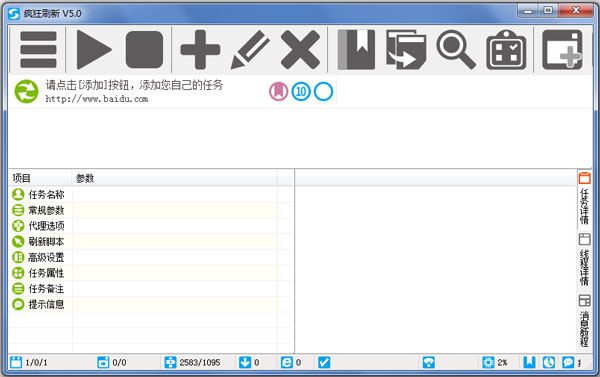
Task: Toggle the empty blue circle indicator
Action: point(323,91)
